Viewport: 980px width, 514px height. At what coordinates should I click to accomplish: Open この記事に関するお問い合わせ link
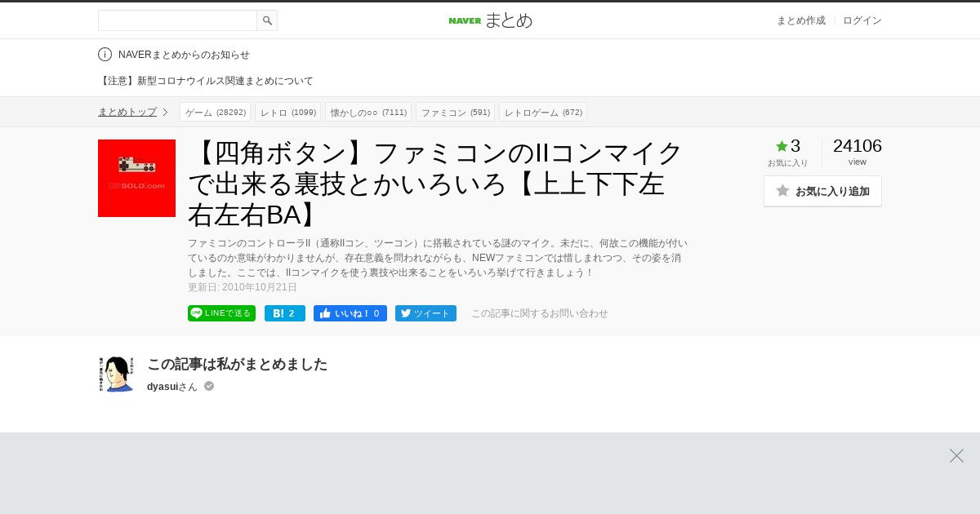pyautogui.click(x=540, y=313)
